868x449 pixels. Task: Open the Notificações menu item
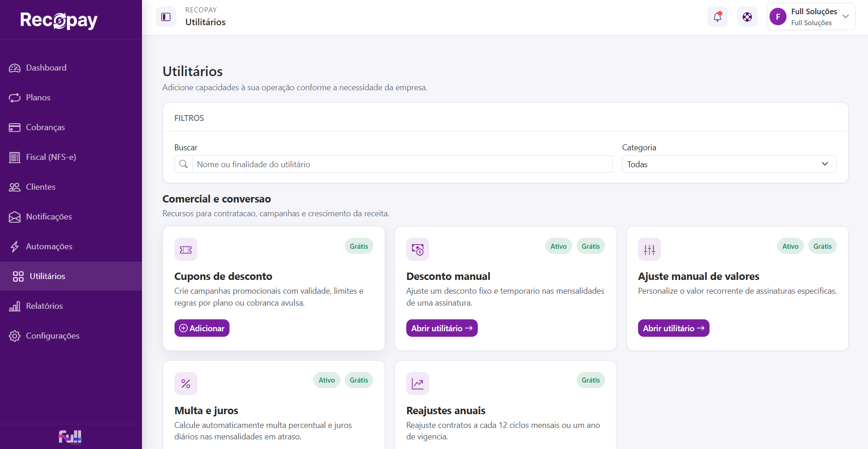pos(71,217)
